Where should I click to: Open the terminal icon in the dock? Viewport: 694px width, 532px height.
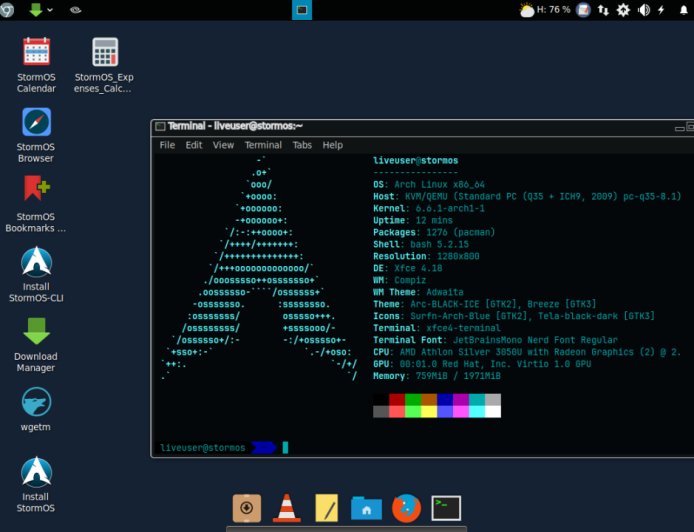click(446, 508)
